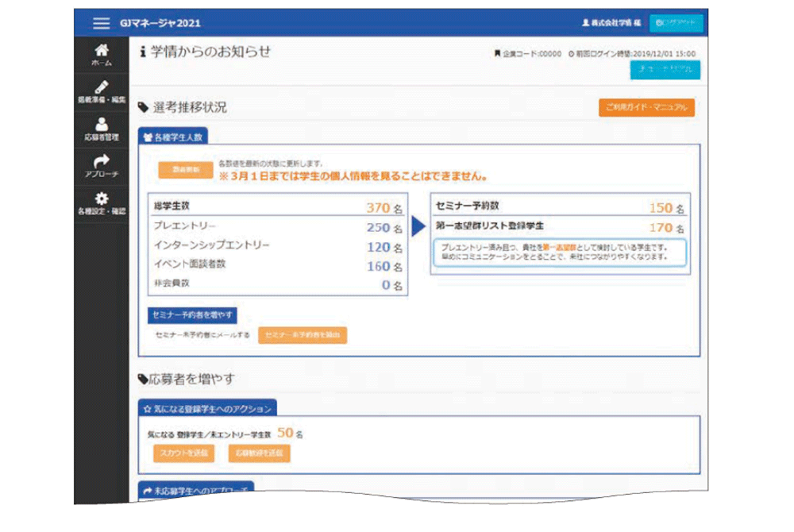Click the 第一志望群 highlighted link text
This screenshot has height=532, width=794.
point(561,247)
